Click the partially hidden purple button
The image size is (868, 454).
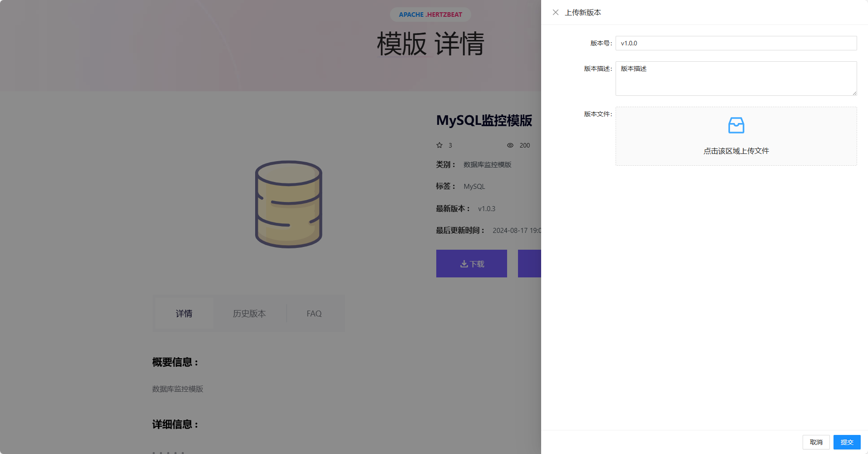pyautogui.click(x=530, y=264)
